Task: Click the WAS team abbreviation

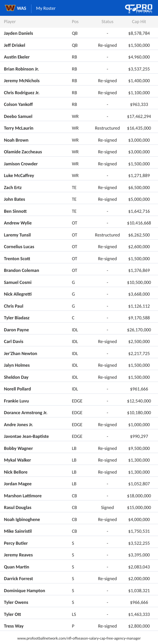Action: coord(22,8)
